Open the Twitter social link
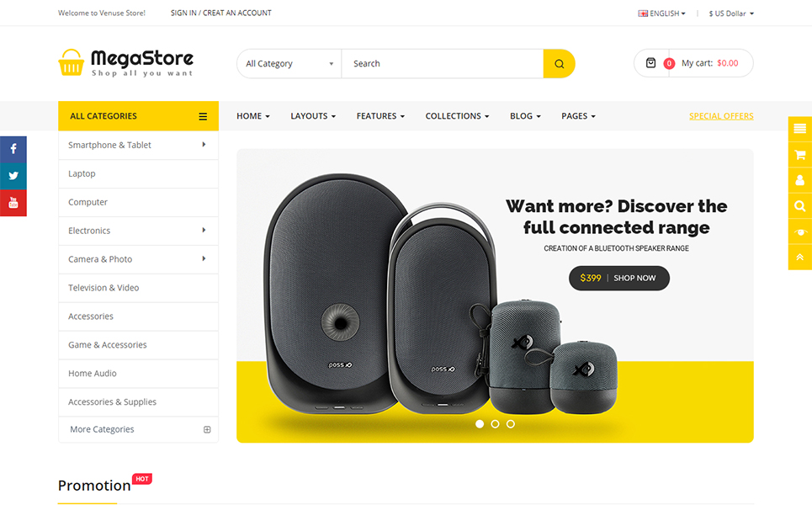This screenshot has width=812, height=505. click(13, 176)
